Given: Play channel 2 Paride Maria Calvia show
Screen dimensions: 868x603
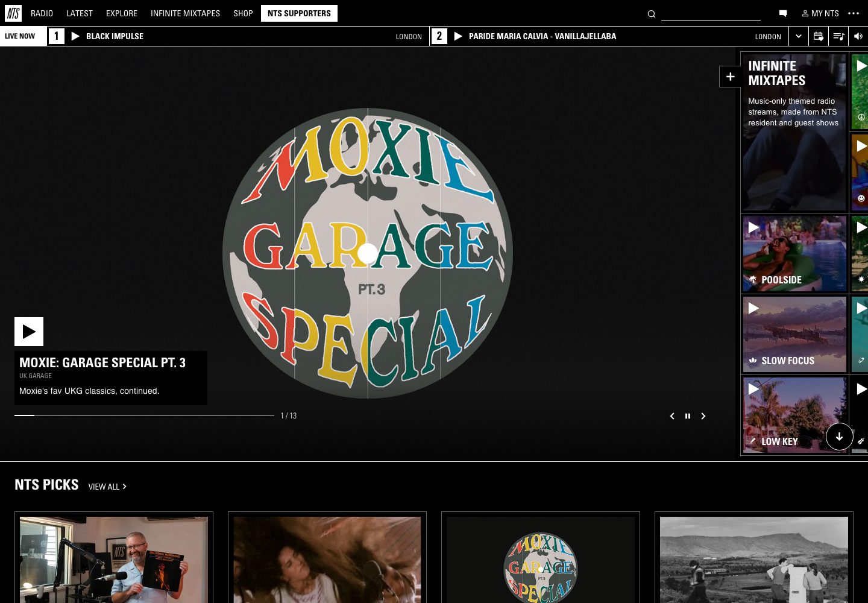Looking at the screenshot, I should (458, 36).
